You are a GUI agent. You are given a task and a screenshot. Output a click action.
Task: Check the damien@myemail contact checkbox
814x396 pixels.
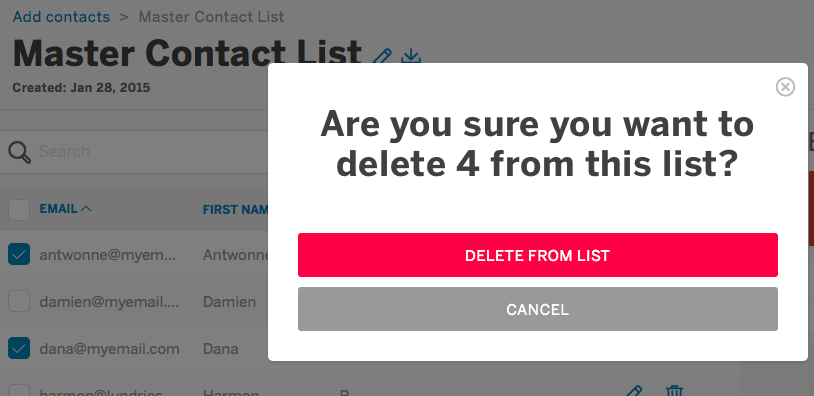pos(19,302)
